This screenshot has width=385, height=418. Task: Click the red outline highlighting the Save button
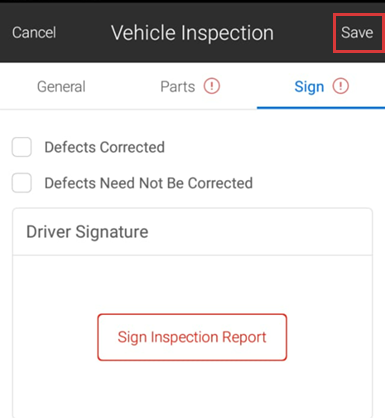[x=359, y=15]
